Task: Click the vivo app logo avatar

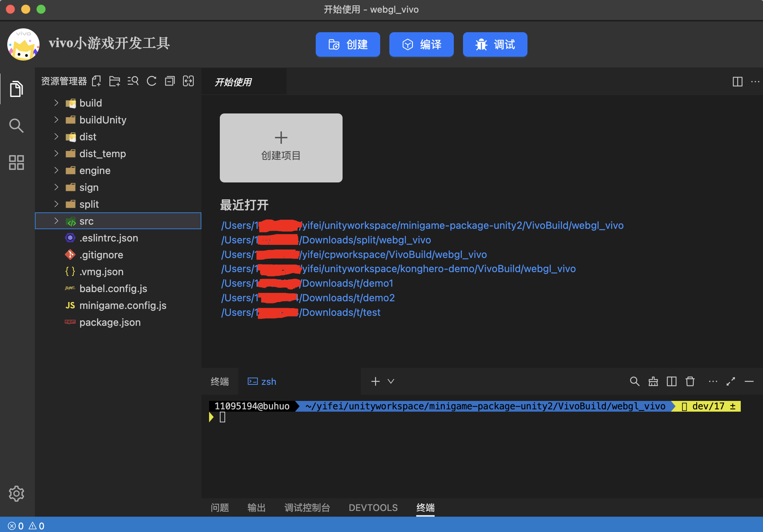Action: (23, 44)
